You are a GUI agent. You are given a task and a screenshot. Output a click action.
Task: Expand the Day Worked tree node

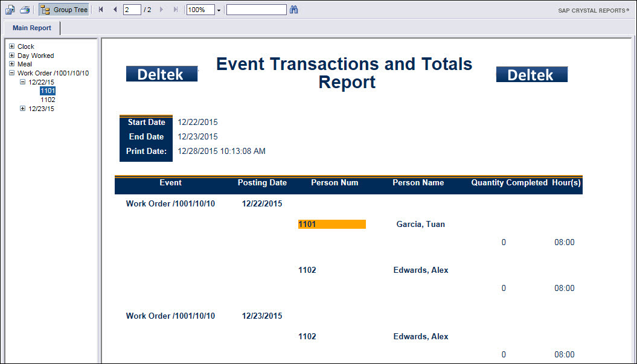click(12, 56)
